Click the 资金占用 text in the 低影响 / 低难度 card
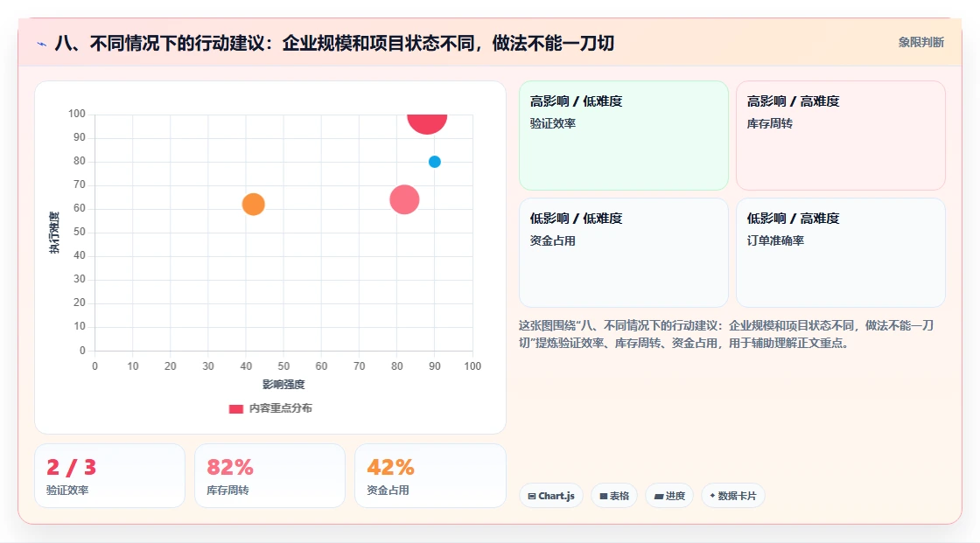This screenshot has width=980, height=543. click(x=553, y=240)
